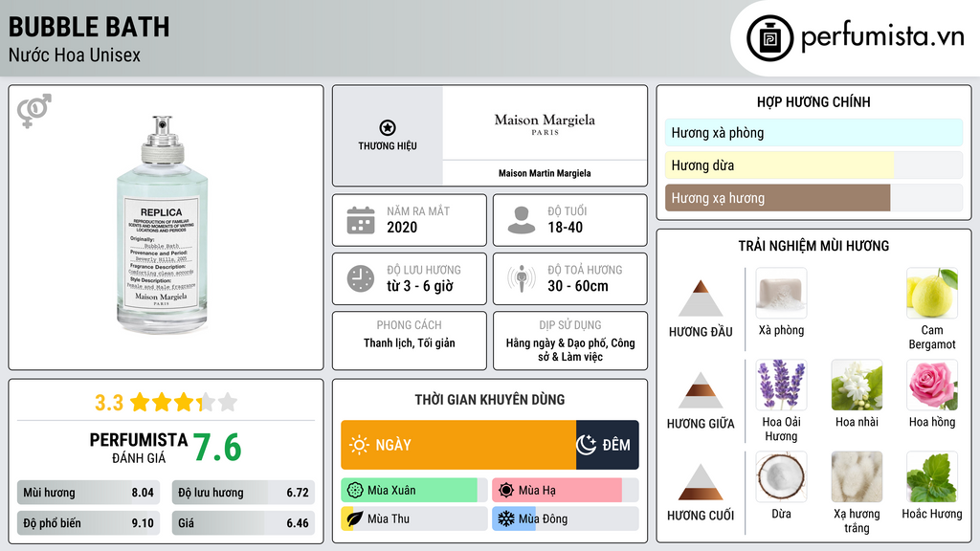Click the calendar icon beside Năm ra mắt

(360, 220)
